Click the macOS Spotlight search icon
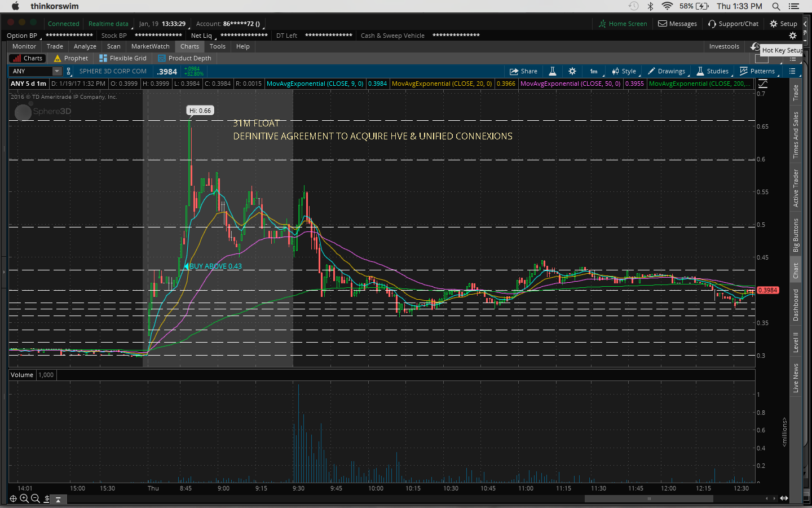This screenshot has width=812, height=508. pos(776,6)
